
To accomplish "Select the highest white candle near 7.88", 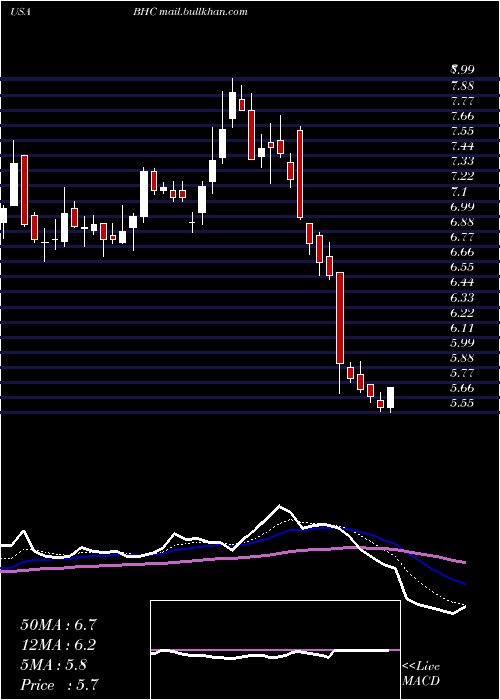I will (232, 105).
